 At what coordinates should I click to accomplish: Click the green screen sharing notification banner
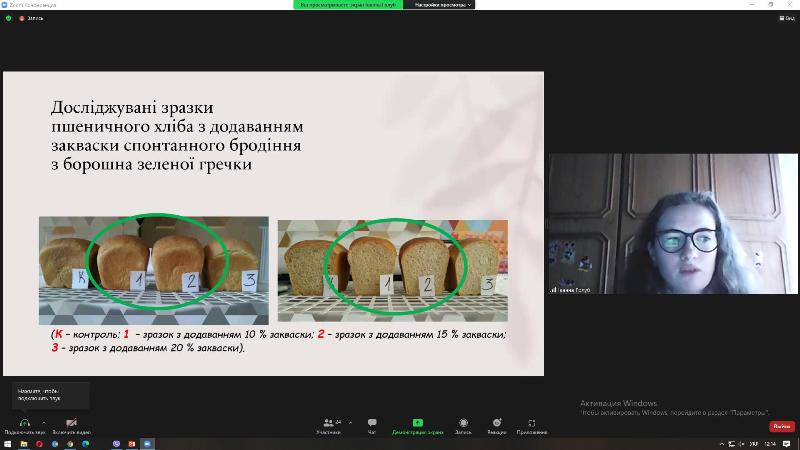click(x=348, y=5)
